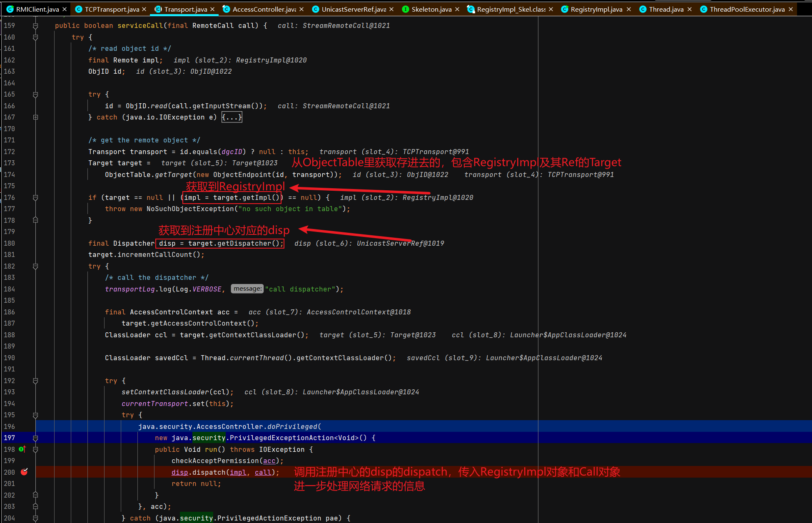Click the implements-method gutter icon on line 198
The width and height of the screenshot is (812, 523).
[x=22, y=449]
